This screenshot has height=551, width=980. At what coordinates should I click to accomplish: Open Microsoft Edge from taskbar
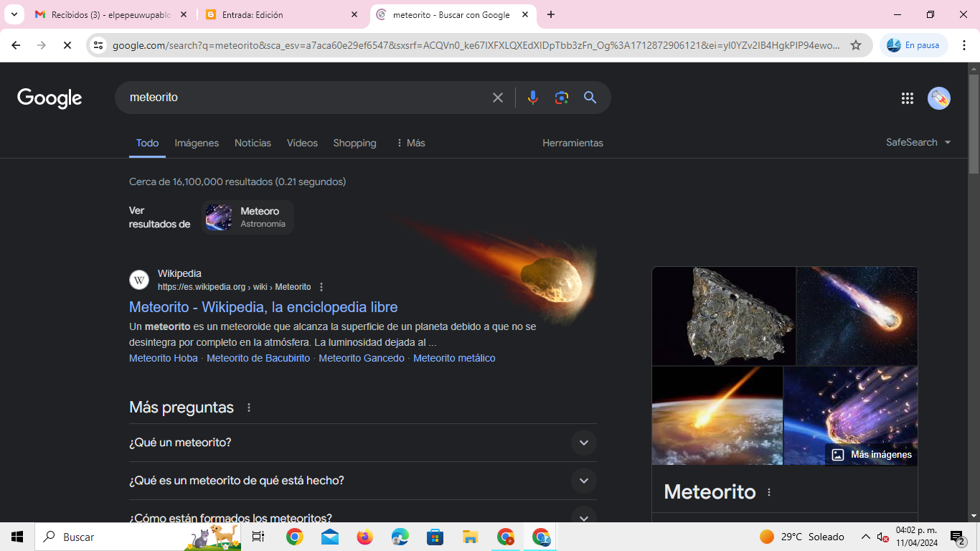point(400,537)
